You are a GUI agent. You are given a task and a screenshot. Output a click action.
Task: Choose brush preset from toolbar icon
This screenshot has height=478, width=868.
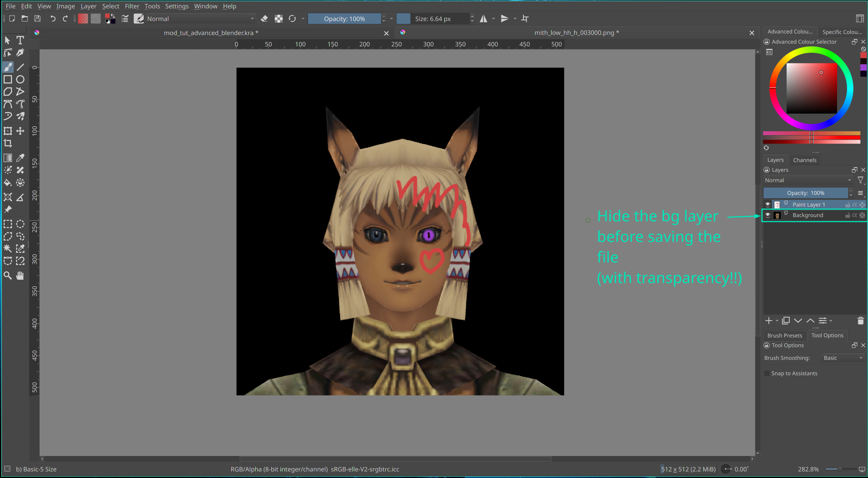(x=139, y=18)
